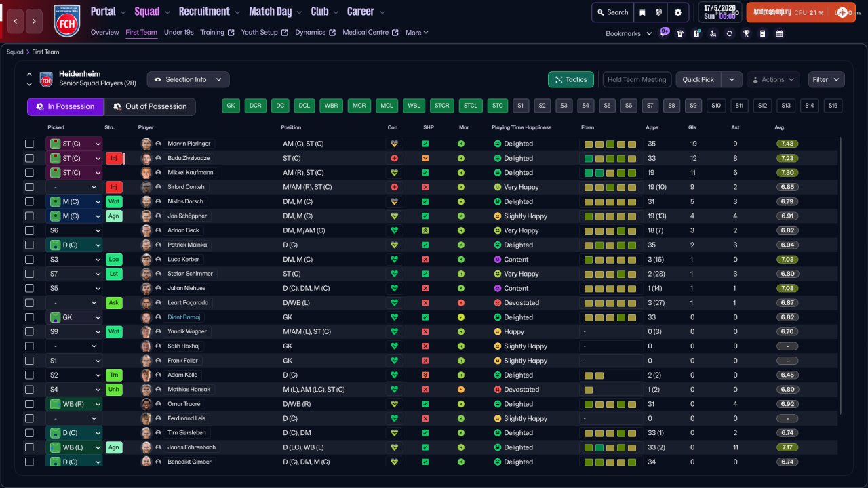Screen dimensions: 868x488
Task: Check the box for Niklas Dorsch
Action: [x=29, y=201]
